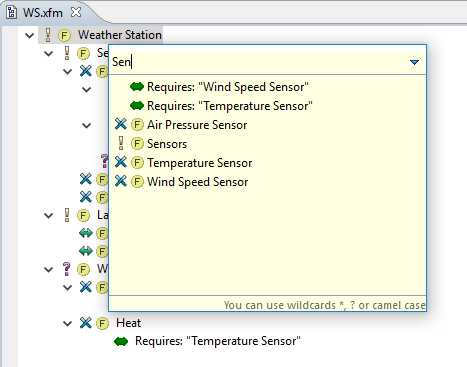Select Requires: "Temperature Sensor" under Heat

[218, 341]
